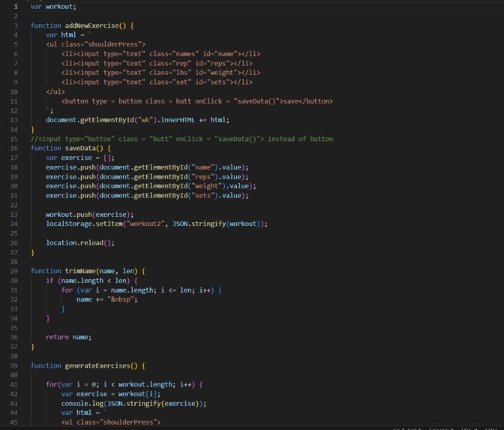The height and width of the screenshot is (430, 504).
Task: Click the workout.push(exercise) statement
Action: (90, 215)
